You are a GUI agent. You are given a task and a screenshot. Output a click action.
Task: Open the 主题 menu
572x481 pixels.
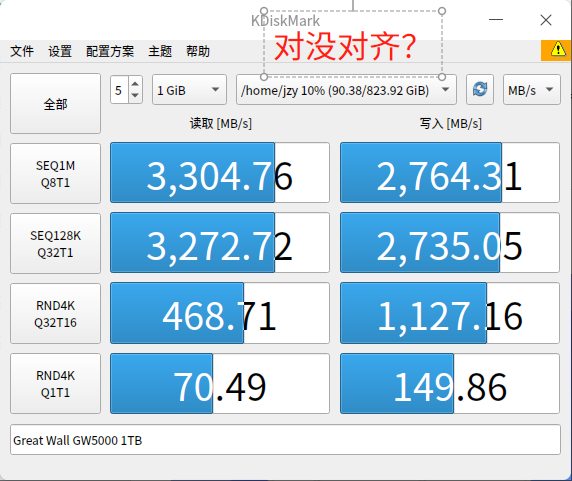pos(160,51)
